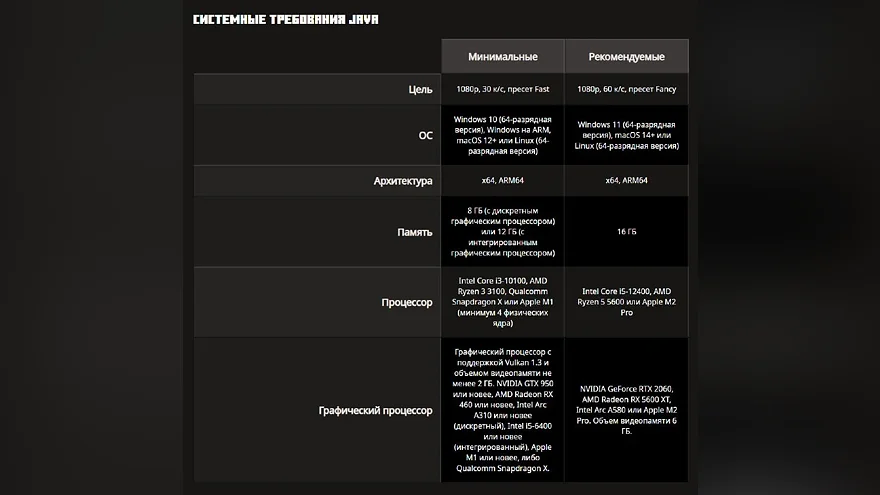Click the "Архитектура" row label

403,181
